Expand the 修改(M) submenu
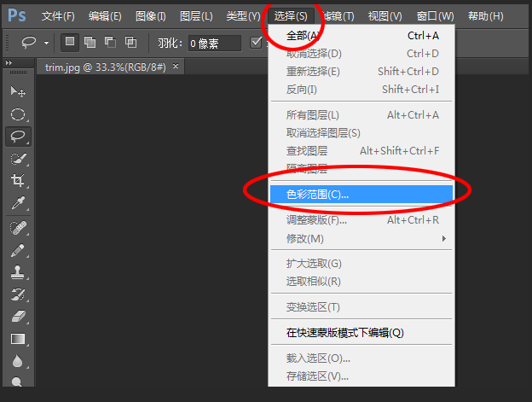 (361, 239)
